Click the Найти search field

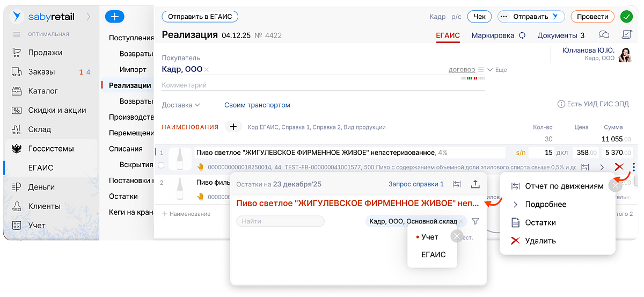(280, 221)
